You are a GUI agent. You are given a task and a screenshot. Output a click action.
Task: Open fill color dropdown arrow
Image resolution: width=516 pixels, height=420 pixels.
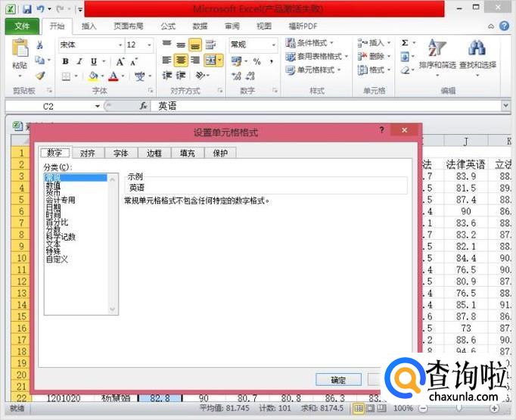(x=103, y=76)
